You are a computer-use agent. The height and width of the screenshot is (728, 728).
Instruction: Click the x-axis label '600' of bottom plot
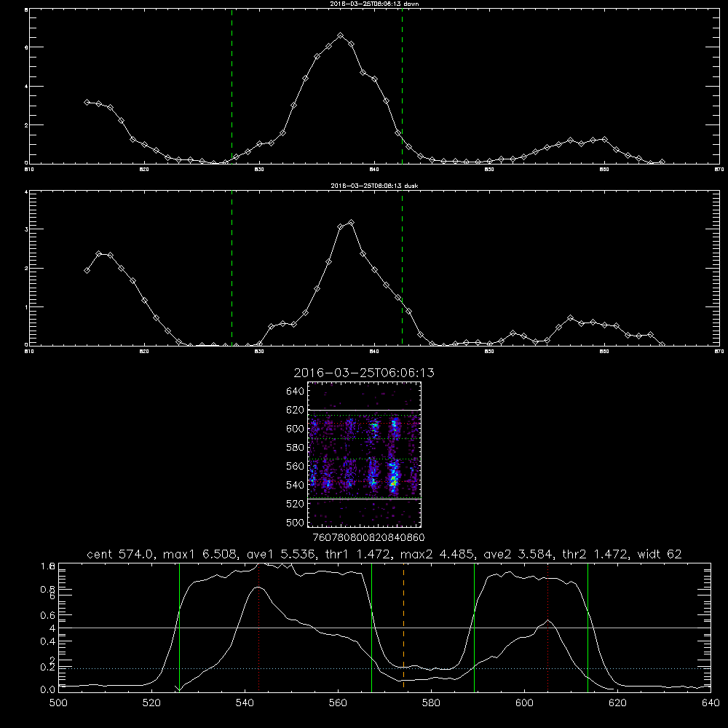pyautogui.click(x=524, y=703)
